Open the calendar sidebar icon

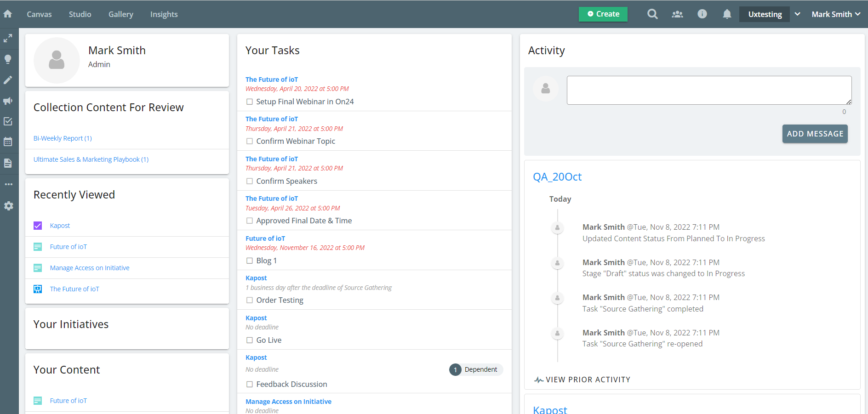pos(8,142)
